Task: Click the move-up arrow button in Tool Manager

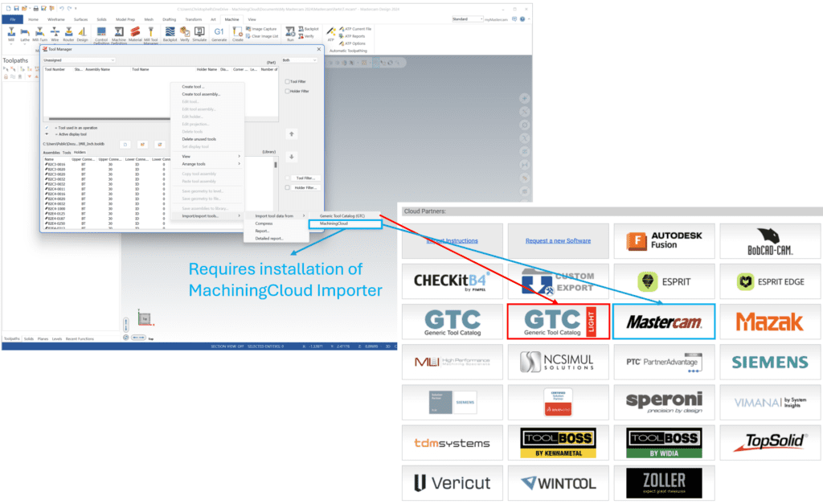Action: pos(292,134)
